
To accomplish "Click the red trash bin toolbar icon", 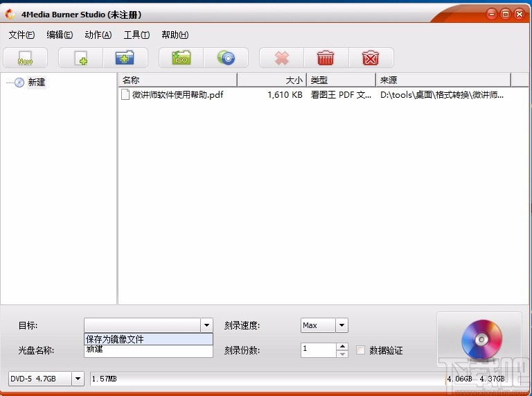I will (326, 58).
